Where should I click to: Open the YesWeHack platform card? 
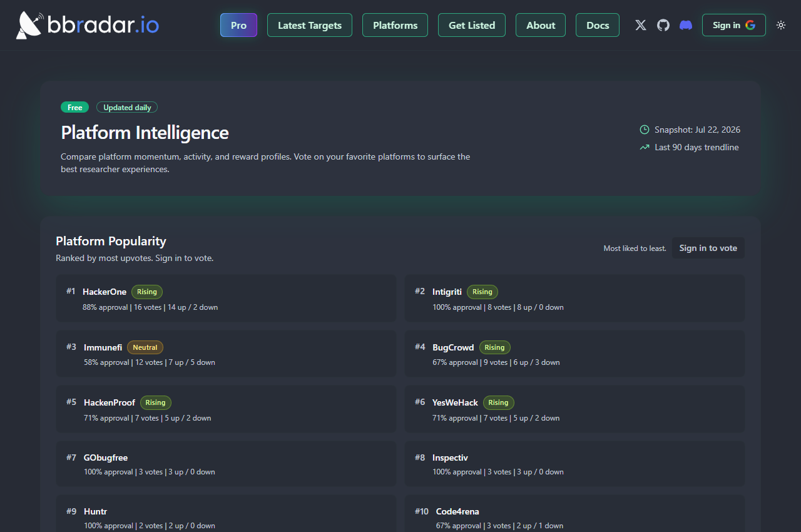pyautogui.click(x=574, y=409)
